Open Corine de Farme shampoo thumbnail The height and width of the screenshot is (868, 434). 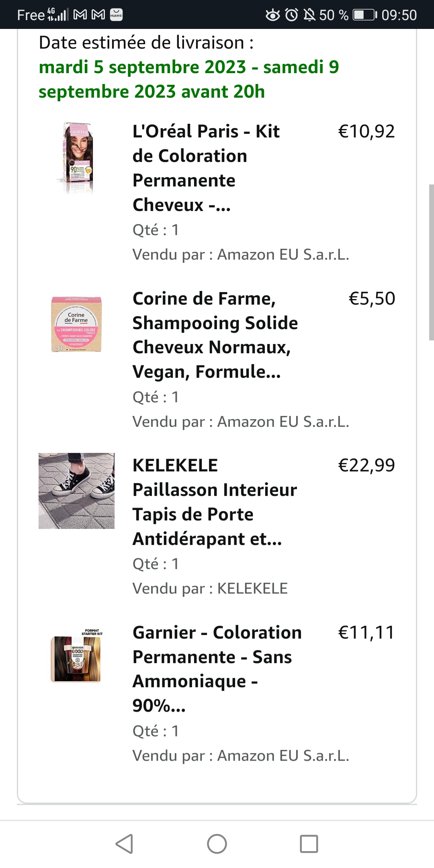76,324
